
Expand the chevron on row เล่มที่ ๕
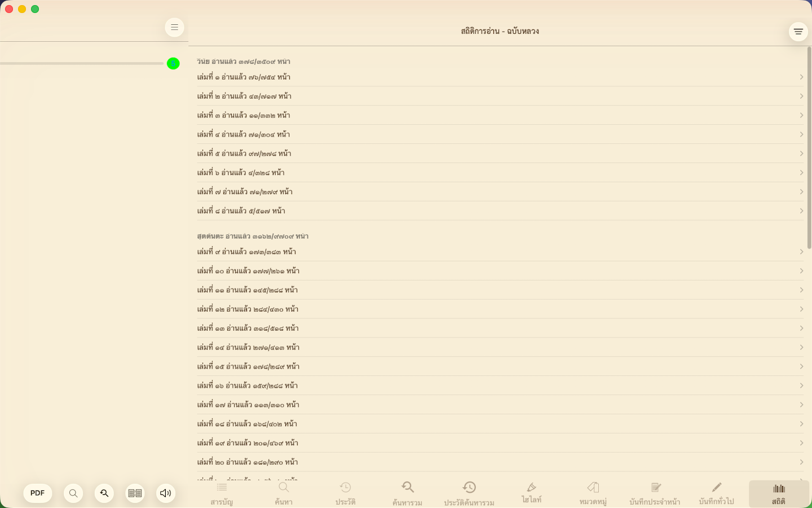[801, 154]
